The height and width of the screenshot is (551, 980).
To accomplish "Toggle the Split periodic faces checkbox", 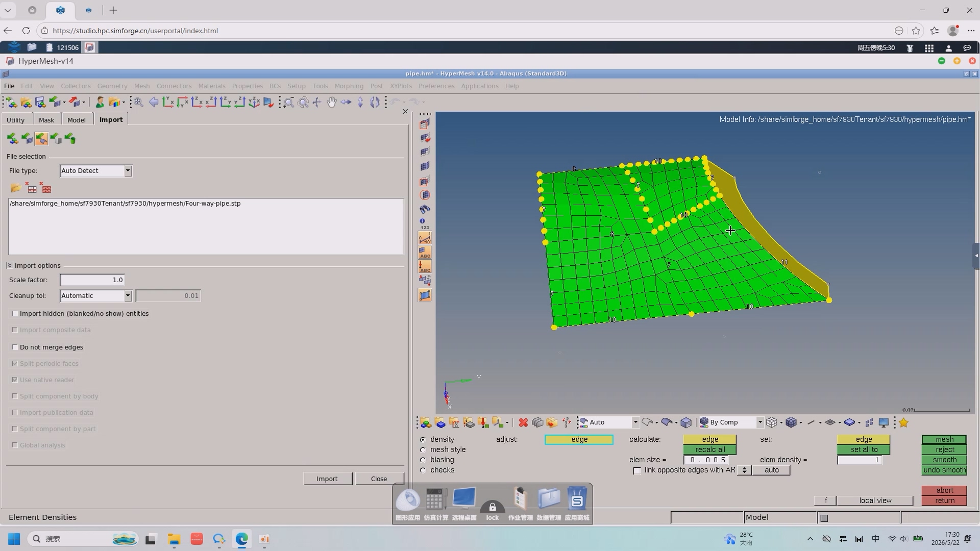I will tap(15, 364).
